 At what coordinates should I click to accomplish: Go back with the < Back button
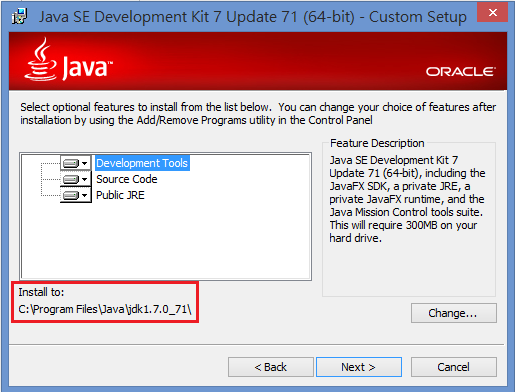(x=271, y=367)
